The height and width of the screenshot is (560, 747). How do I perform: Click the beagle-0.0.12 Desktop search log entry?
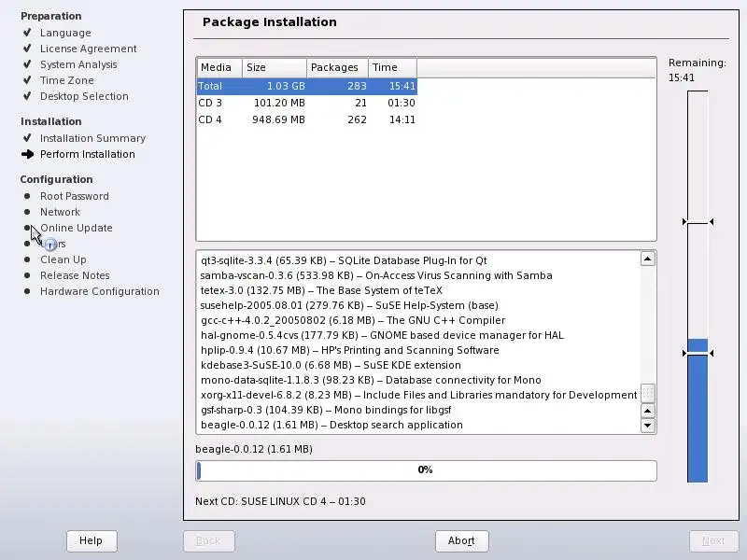331,425
